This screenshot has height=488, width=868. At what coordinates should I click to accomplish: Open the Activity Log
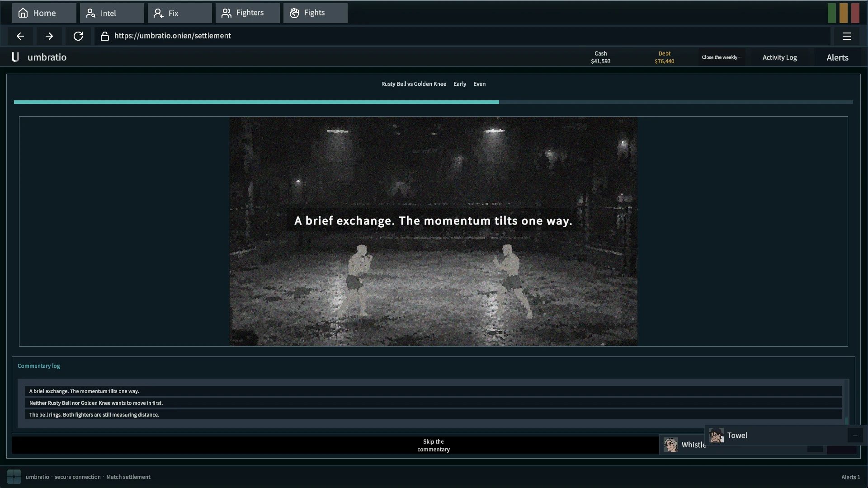point(780,57)
